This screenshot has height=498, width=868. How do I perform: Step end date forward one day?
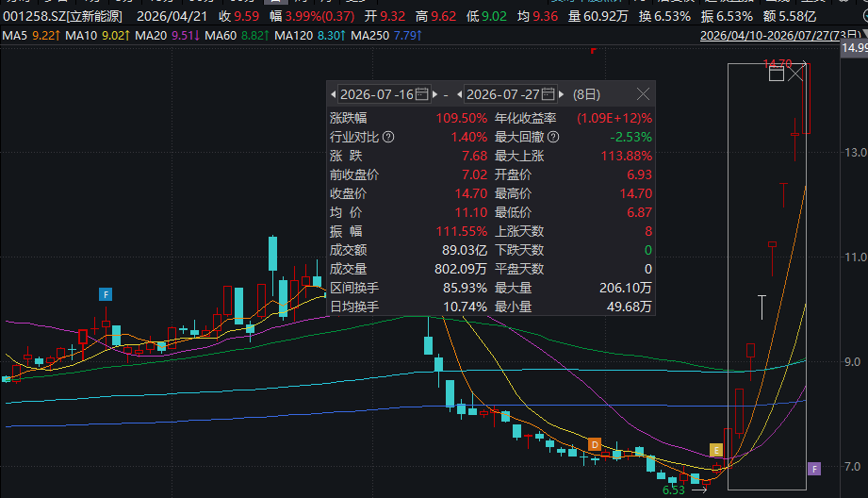[x=561, y=94]
